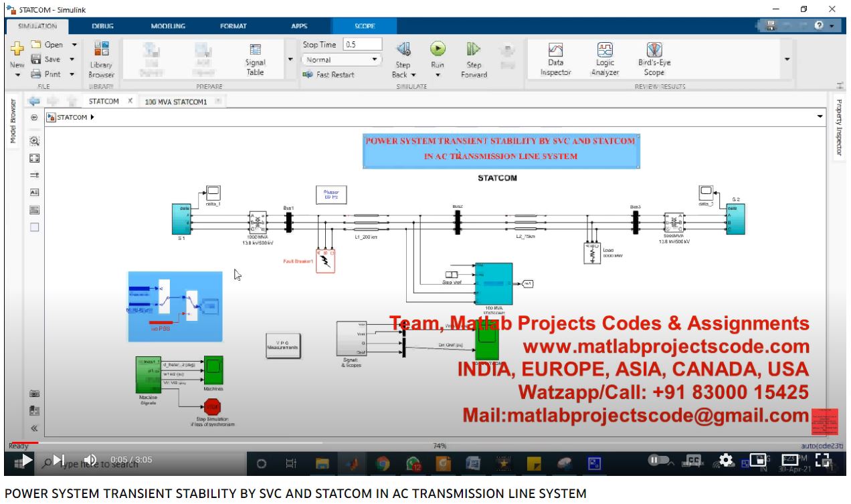Click Hide/Show Explorer Bar circle icon
The height and width of the screenshot is (504, 851).
point(34,117)
